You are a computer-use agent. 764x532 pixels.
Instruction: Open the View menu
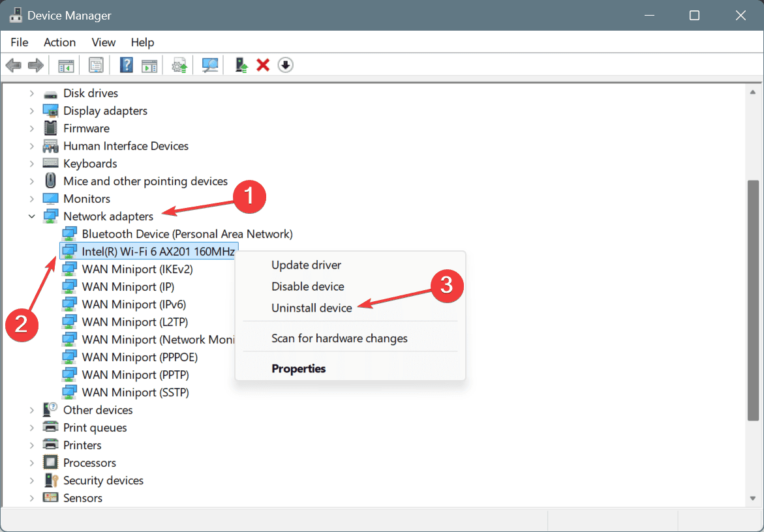click(103, 42)
